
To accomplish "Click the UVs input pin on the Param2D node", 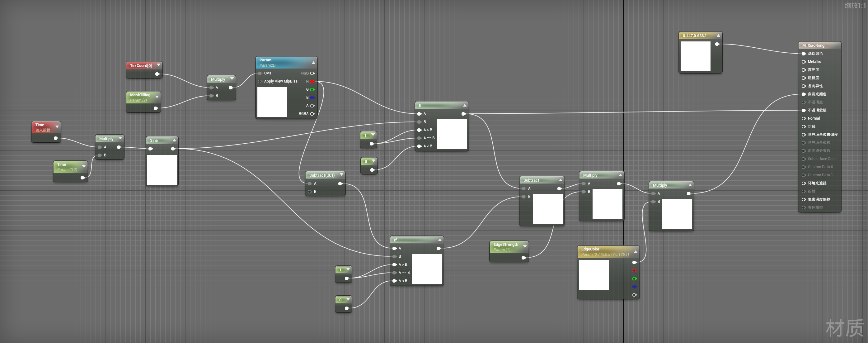I will pyautogui.click(x=260, y=73).
